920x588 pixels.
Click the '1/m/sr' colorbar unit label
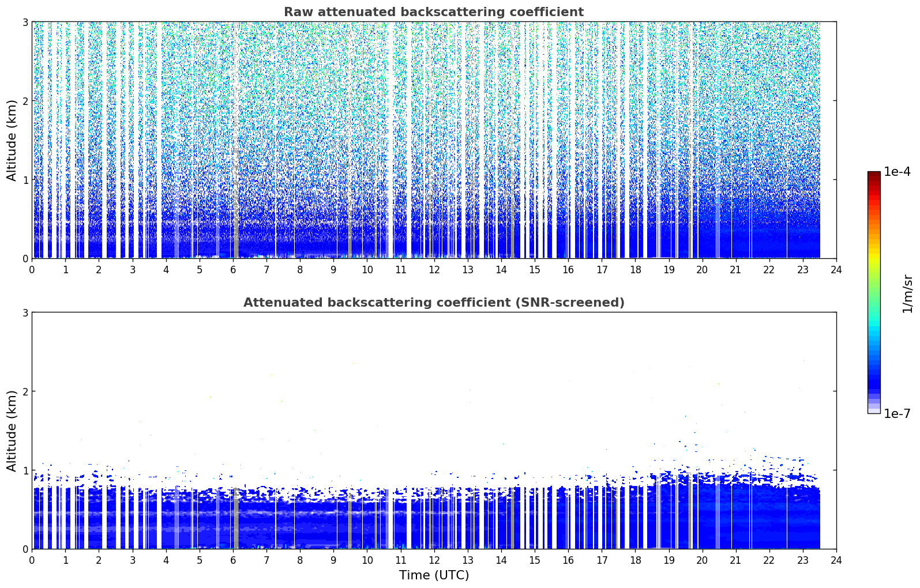907,293
